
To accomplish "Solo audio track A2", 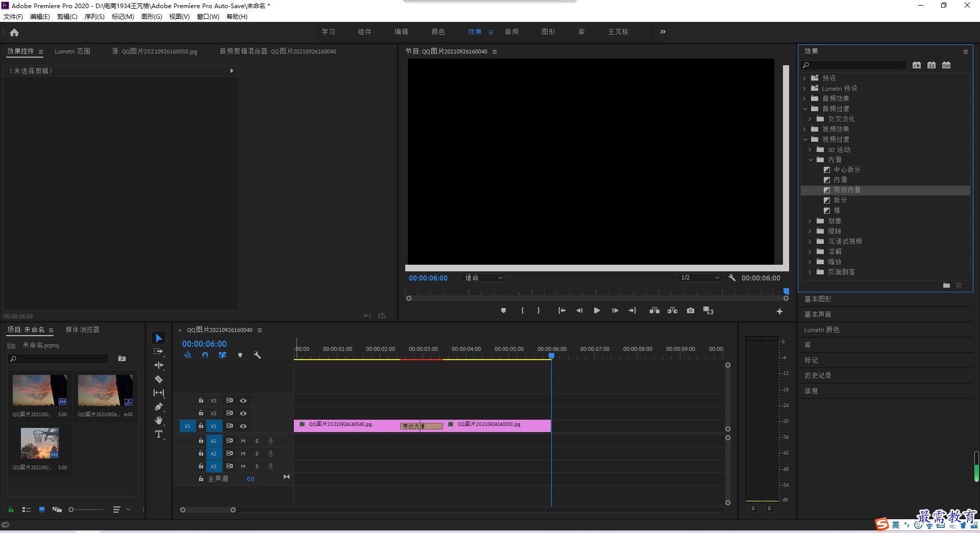I will (257, 453).
